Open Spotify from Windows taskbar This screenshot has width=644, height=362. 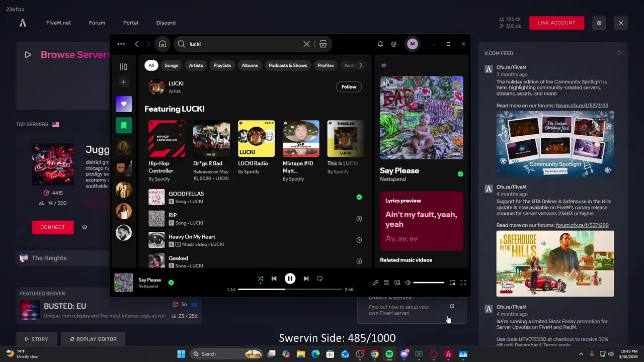[389, 354]
